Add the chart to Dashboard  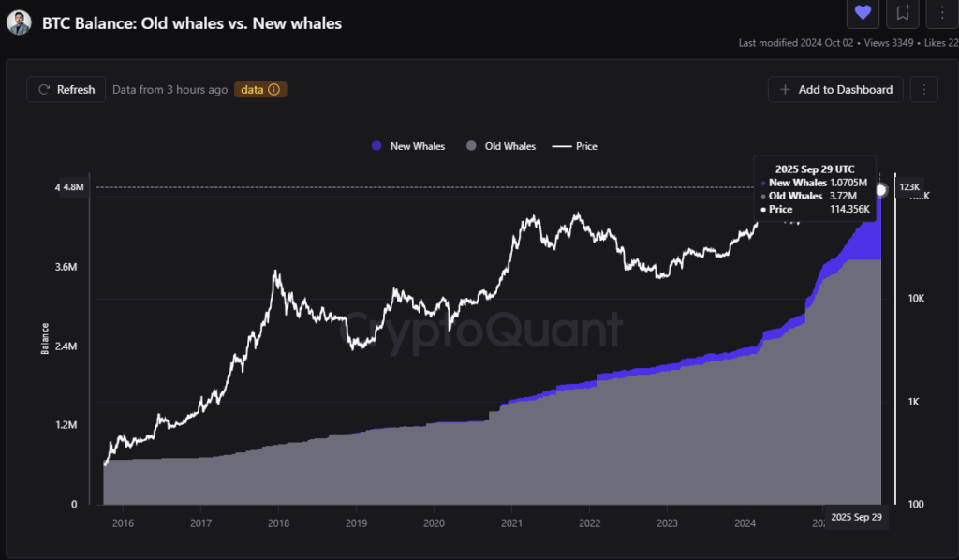(835, 90)
